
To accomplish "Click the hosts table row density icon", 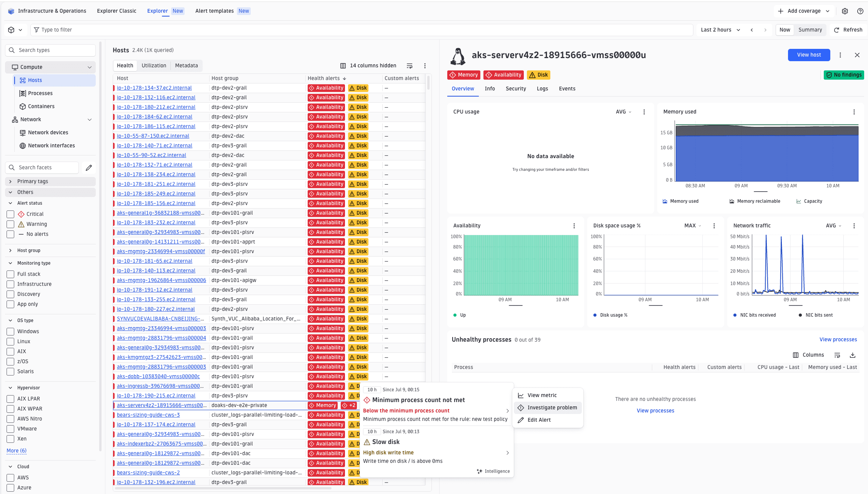I will point(410,66).
